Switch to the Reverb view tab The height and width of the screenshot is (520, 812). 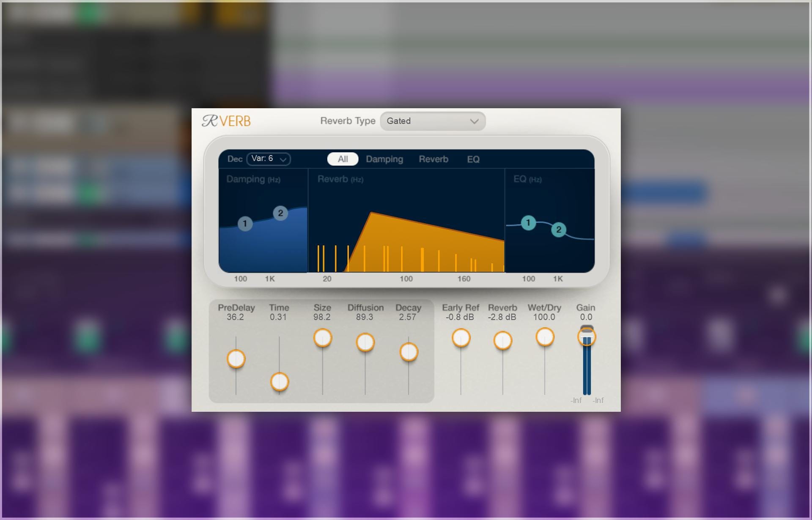433,159
